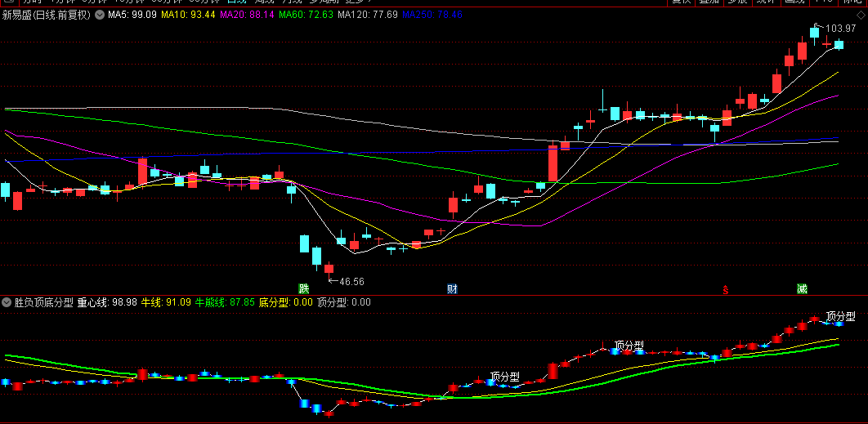Click the middle 顶分型 annotation in indicator panel
Screen dimensions: 868x424
click(x=629, y=346)
